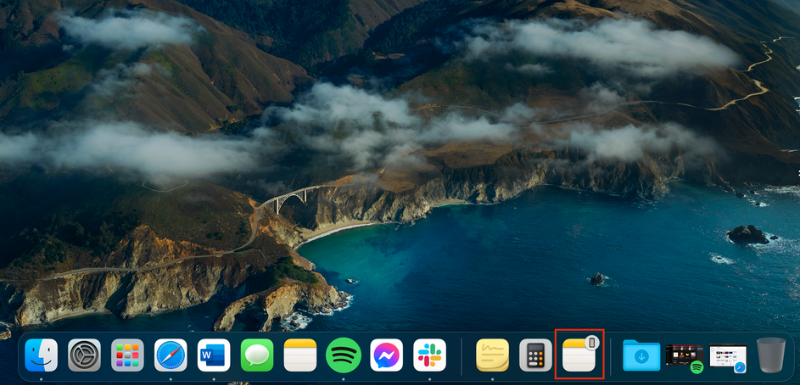Open Finder from the Dock
Screen dimensions: 800x385
pyautogui.click(x=41, y=355)
